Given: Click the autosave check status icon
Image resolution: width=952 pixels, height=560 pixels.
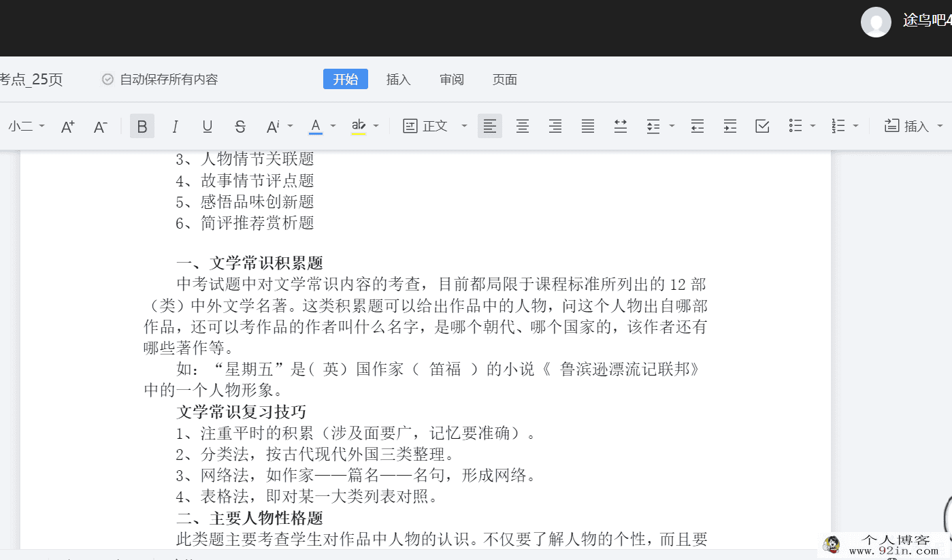Looking at the screenshot, I should click(x=108, y=80).
